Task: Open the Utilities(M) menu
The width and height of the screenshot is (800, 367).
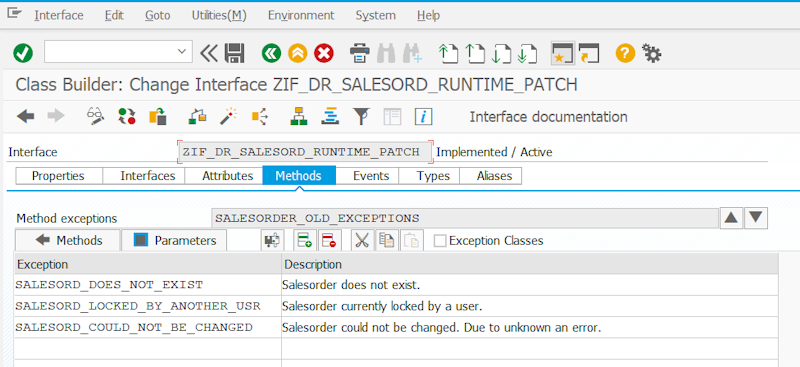Action: pyautogui.click(x=219, y=16)
